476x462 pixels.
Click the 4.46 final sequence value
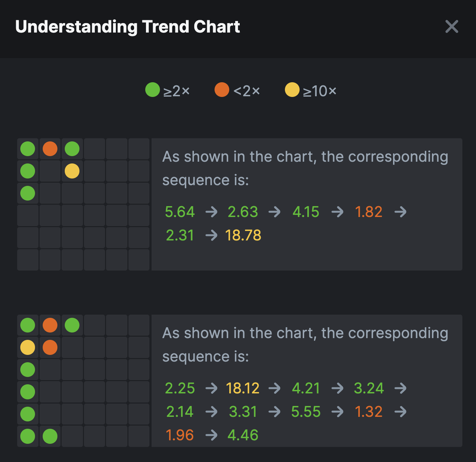point(243,435)
